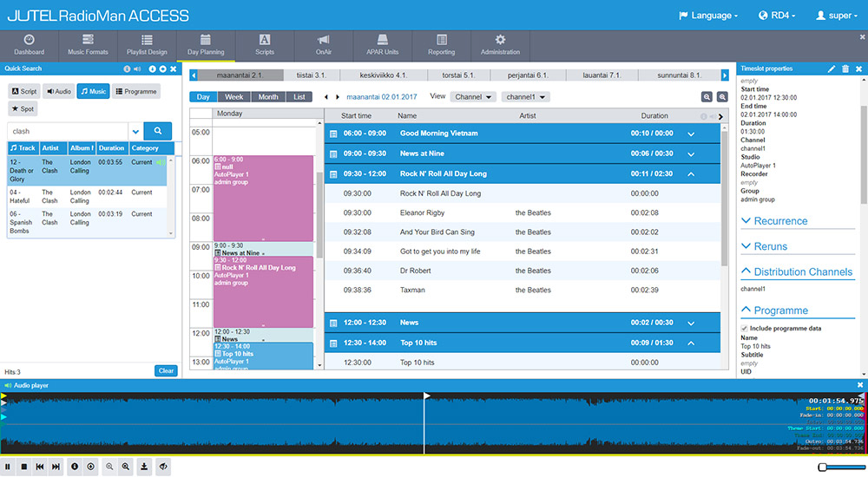
Task: Click the download icon in audio player
Action: tap(144, 467)
